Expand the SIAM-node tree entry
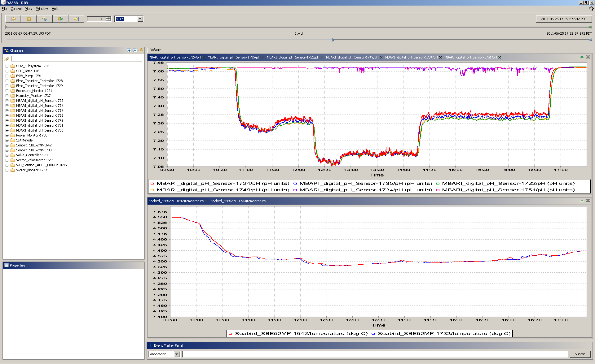 click(x=7, y=140)
